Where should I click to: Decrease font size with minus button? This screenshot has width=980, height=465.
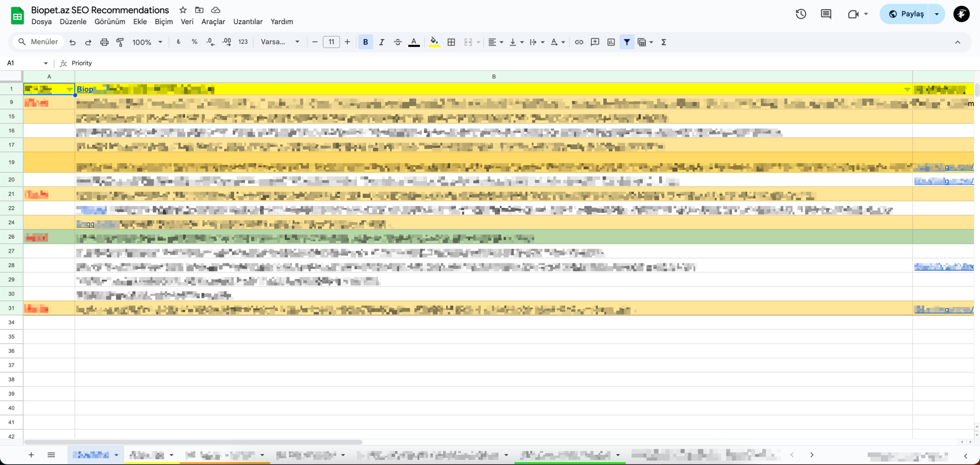(315, 42)
